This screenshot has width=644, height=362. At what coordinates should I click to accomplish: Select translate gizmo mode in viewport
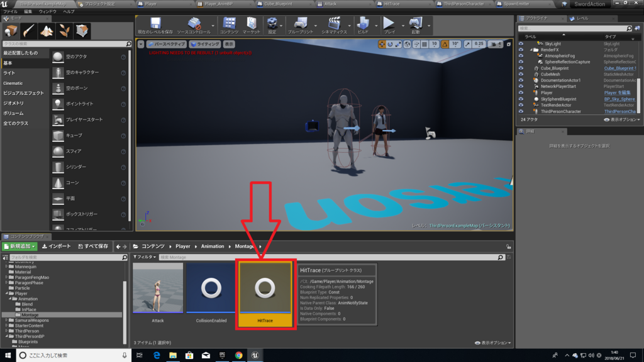coord(382,44)
